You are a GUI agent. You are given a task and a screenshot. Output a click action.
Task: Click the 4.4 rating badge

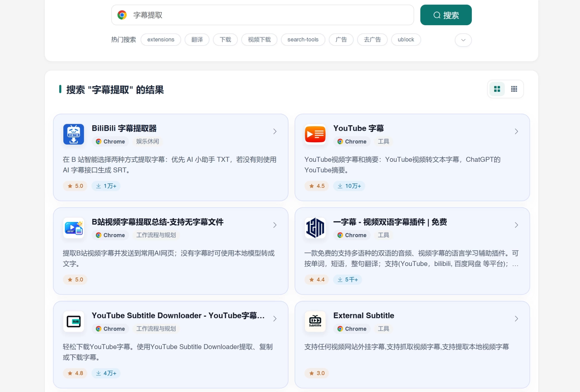click(x=317, y=279)
